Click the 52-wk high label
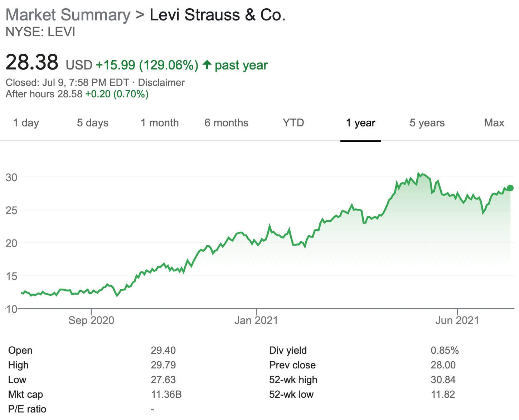Screen dimensions: 519x420 (x=293, y=380)
